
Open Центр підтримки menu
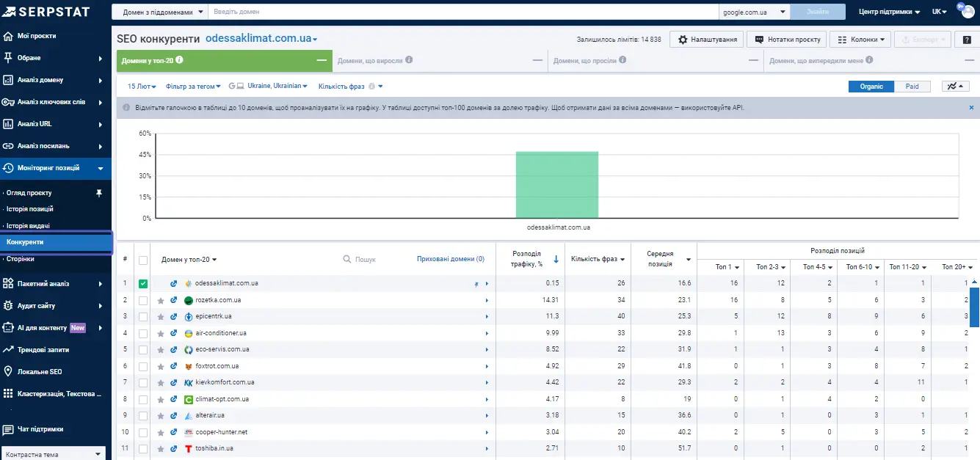[889, 12]
